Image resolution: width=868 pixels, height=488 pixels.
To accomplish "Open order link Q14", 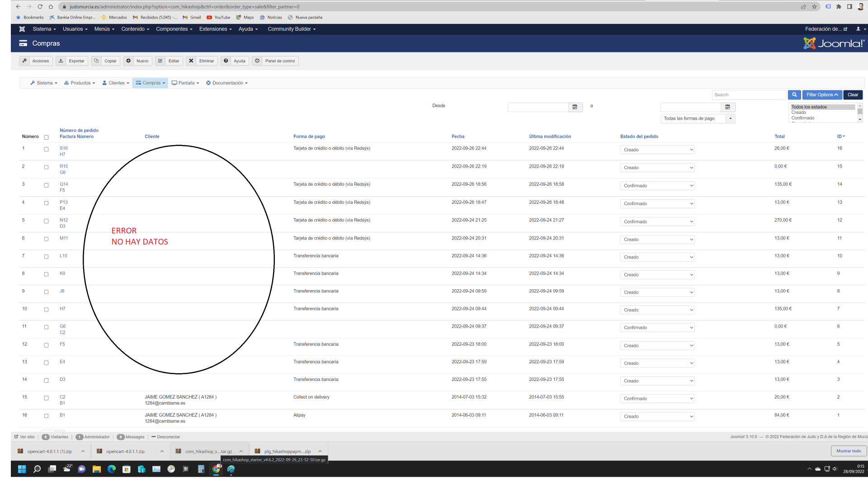I will point(64,184).
